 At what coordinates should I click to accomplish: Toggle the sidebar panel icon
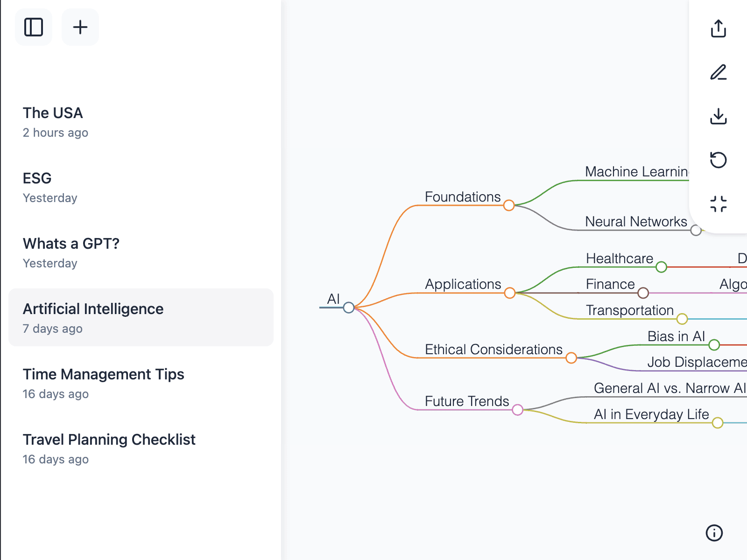pos(34,27)
